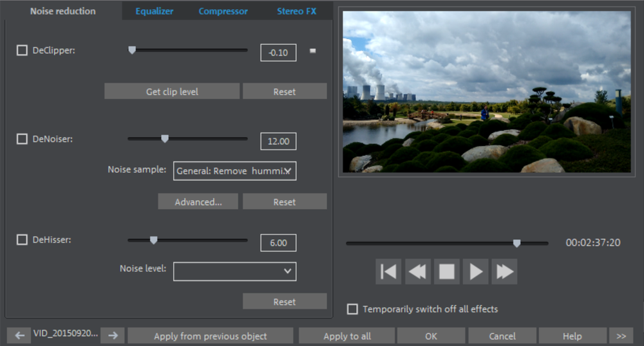The width and height of the screenshot is (644, 346).
Task: Enable the DeClipper checkbox
Action: [x=22, y=51]
